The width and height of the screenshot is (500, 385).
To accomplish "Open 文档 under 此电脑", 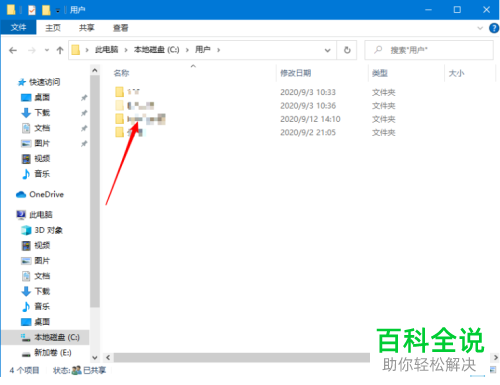I will click(x=42, y=276).
